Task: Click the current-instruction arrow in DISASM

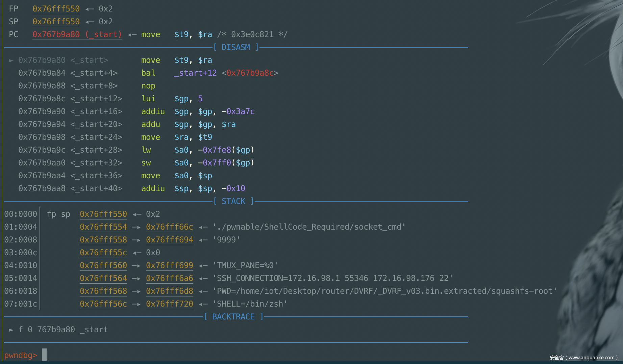Action: [x=11, y=60]
